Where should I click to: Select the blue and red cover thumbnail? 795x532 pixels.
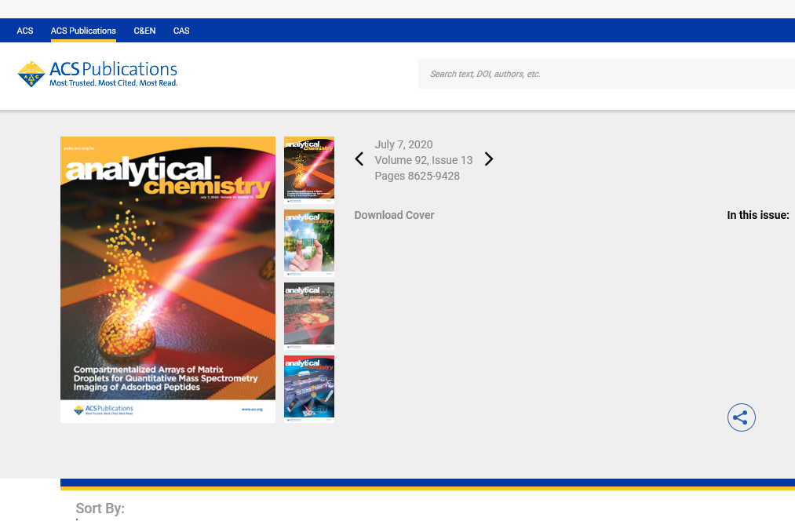coord(308,389)
